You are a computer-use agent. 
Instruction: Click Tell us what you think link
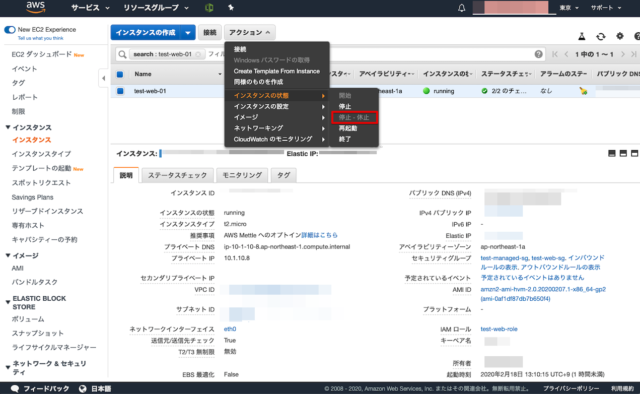click(x=40, y=38)
